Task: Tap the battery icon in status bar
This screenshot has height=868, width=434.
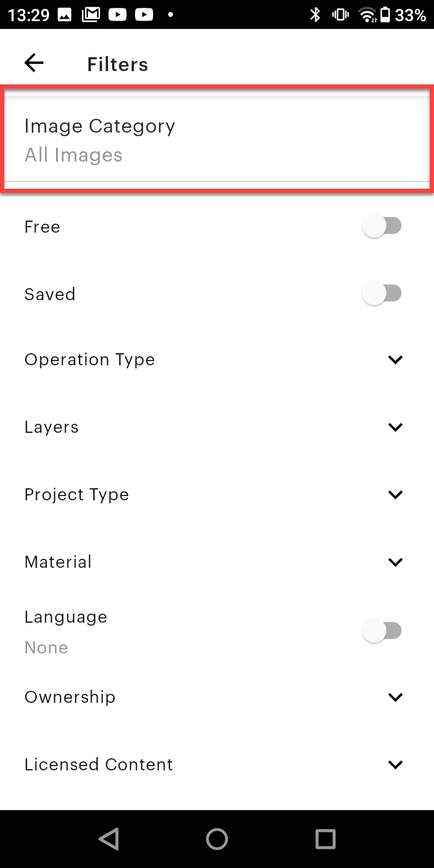Action: tap(385, 14)
